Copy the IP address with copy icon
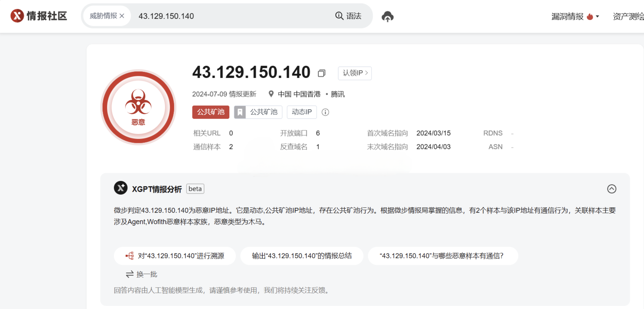The height and width of the screenshot is (309, 644). (322, 73)
